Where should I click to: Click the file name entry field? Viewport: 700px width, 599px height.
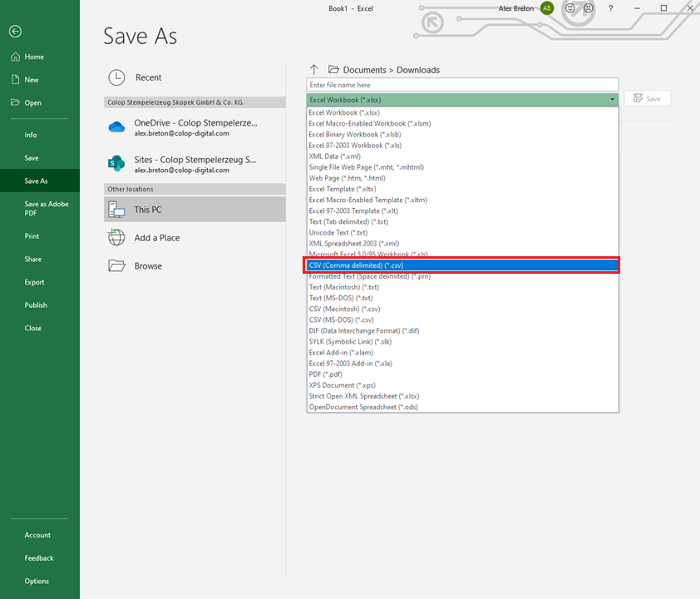point(462,83)
